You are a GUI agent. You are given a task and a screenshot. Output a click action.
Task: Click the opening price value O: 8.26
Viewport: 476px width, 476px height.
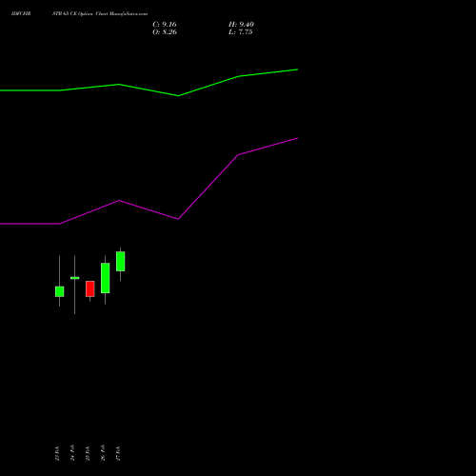point(165,32)
